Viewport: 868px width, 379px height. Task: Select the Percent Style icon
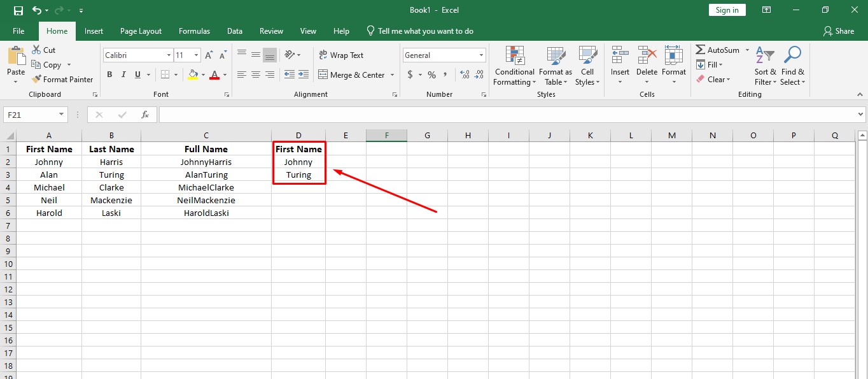coord(431,75)
